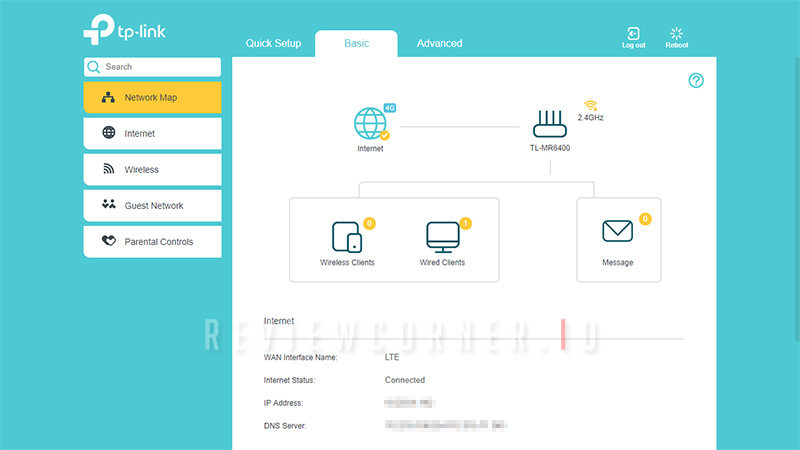Click the 2.4GHz Wi-Fi signal icon
The width and height of the screenshot is (800, 450).
[x=591, y=106]
